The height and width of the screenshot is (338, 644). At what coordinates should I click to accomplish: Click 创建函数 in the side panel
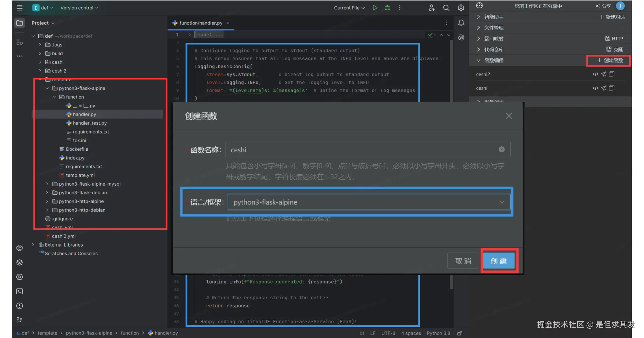610,60
